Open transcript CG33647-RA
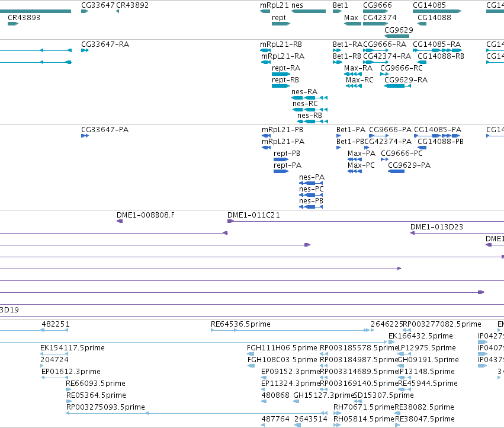Viewport: 504px width, 428px height. (x=85, y=50)
